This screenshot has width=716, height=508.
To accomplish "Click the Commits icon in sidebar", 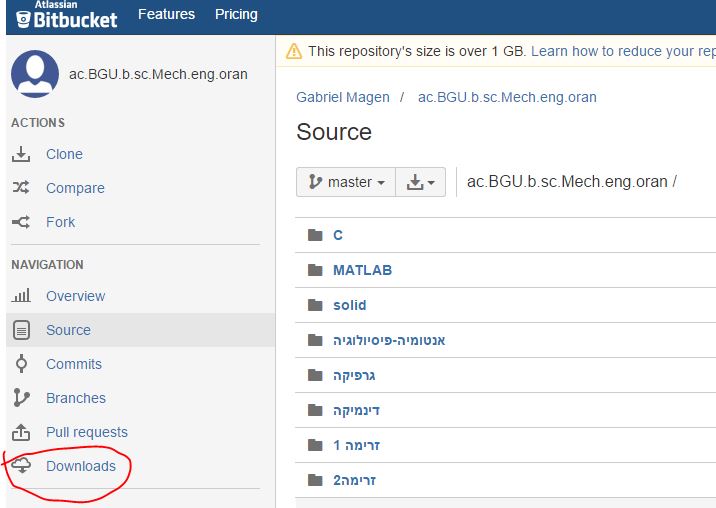I will point(21,364).
